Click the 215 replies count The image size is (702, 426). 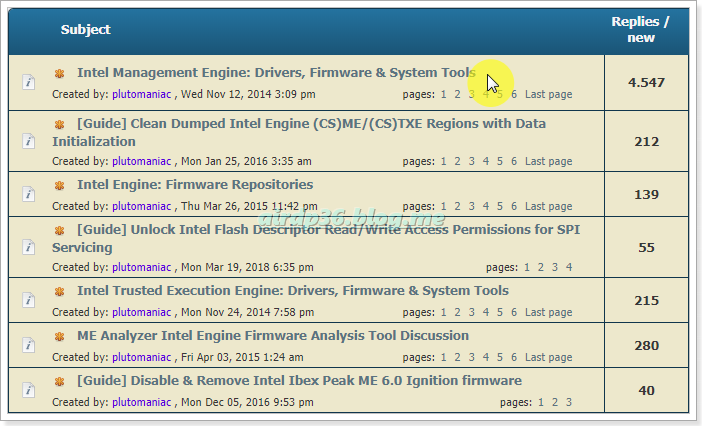pyautogui.click(x=646, y=300)
